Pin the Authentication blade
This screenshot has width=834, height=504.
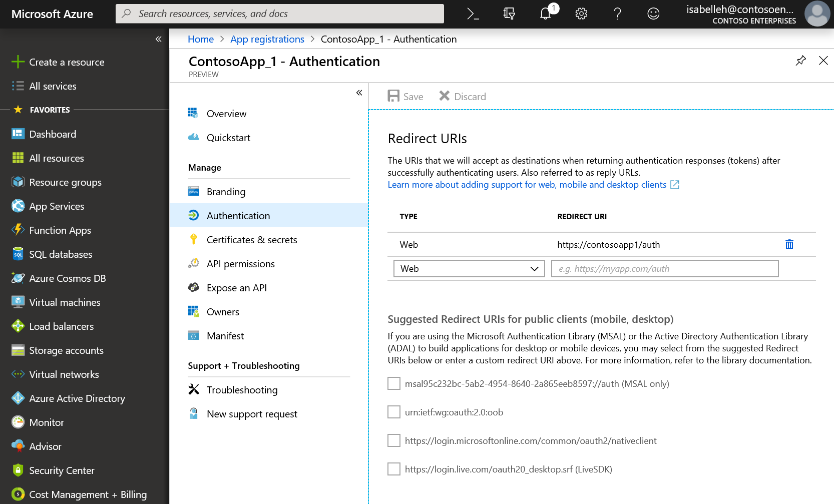click(801, 61)
